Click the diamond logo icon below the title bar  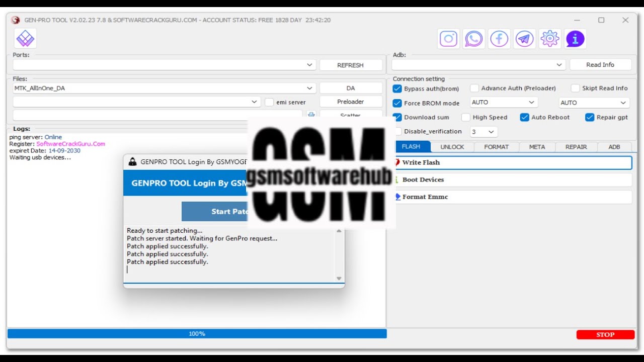(25, 38)
